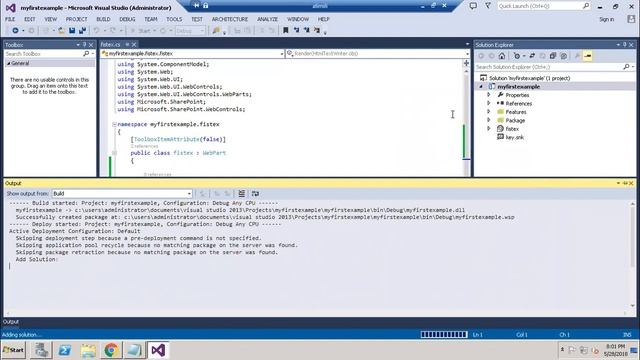Open the TEST menu
Image resolution: width=640 pixels, height=360 pixels.
(x=197, y=19)
